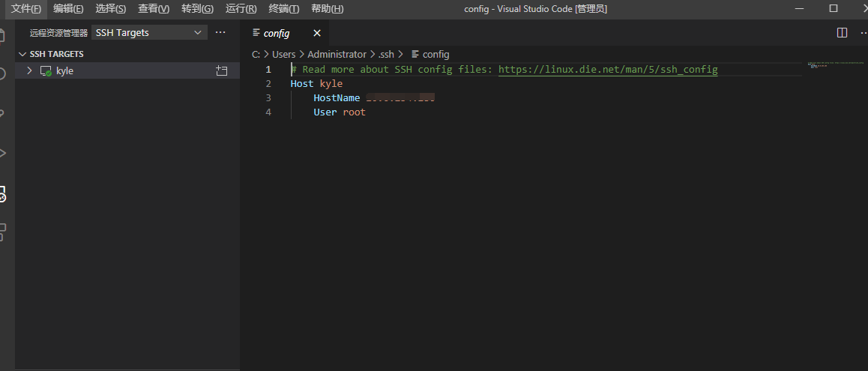Open the Extensions activity bar icon
Screen dimensions: 868x371
pos(2,232)
